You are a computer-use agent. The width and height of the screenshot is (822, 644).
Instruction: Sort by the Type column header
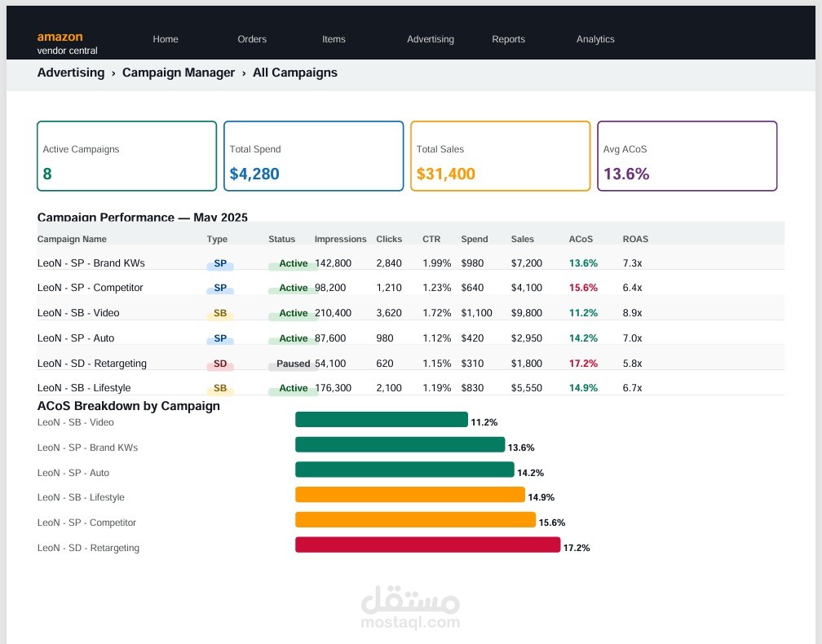(x=217, y=239)
